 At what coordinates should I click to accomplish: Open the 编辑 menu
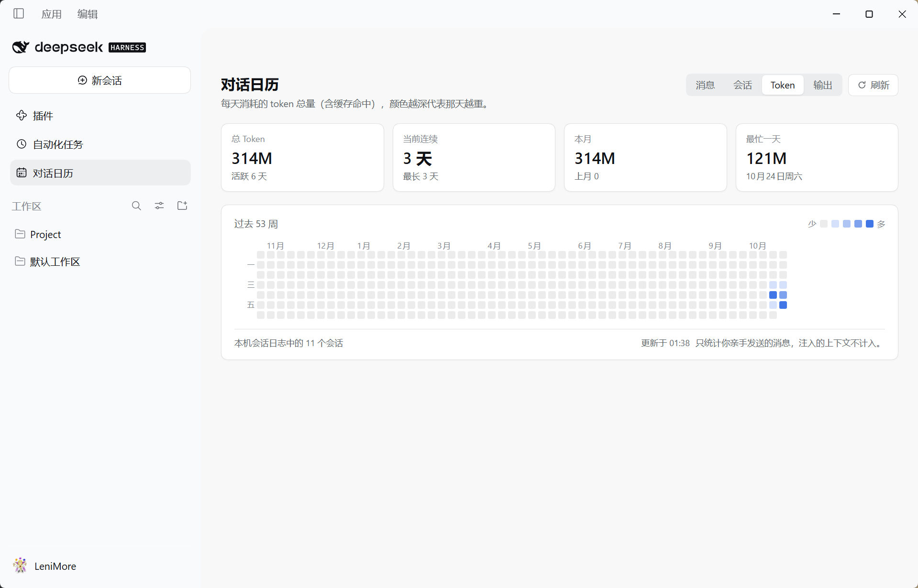coord(88,14)
